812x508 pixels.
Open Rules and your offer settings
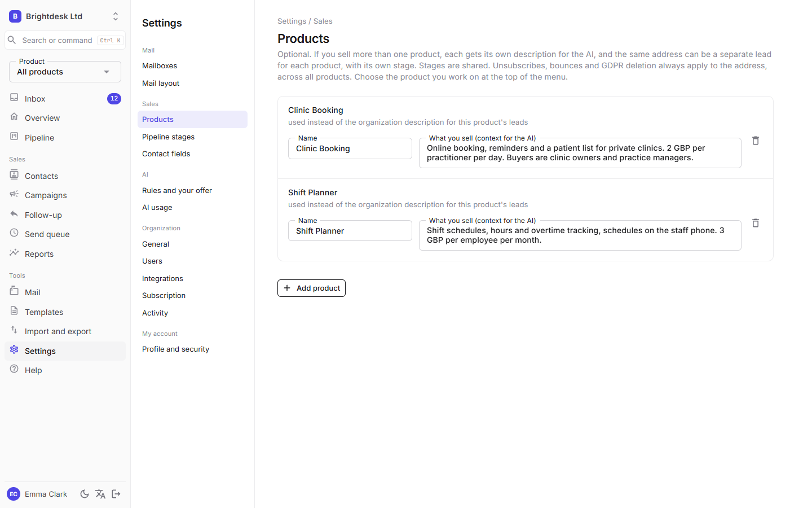[192, 190]
